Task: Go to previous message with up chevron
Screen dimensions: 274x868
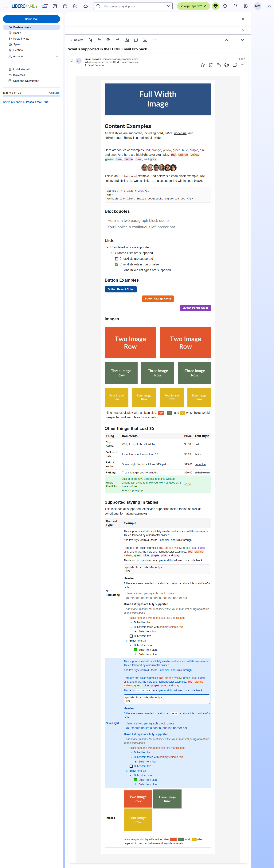Action: point(226,40)
